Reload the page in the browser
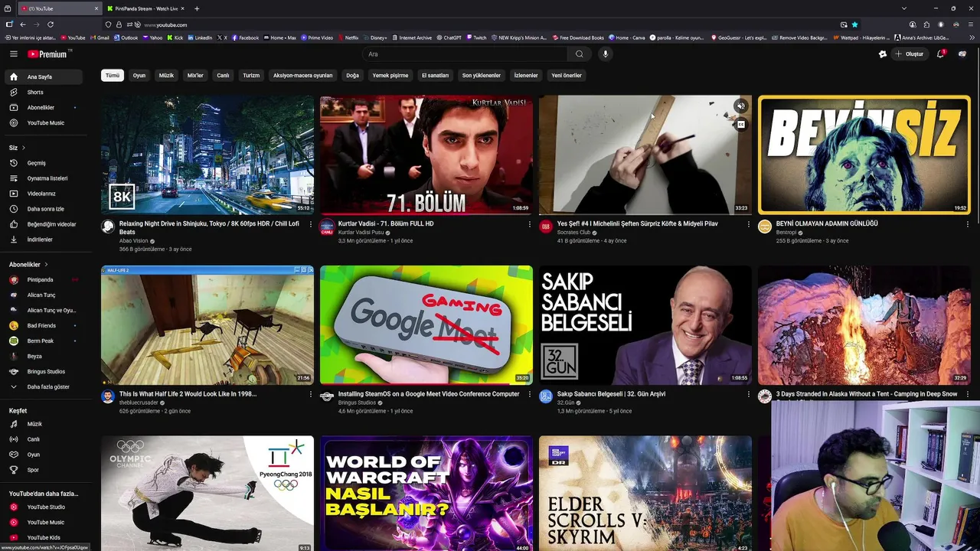 pyautogui.click(x=51, y=24)
